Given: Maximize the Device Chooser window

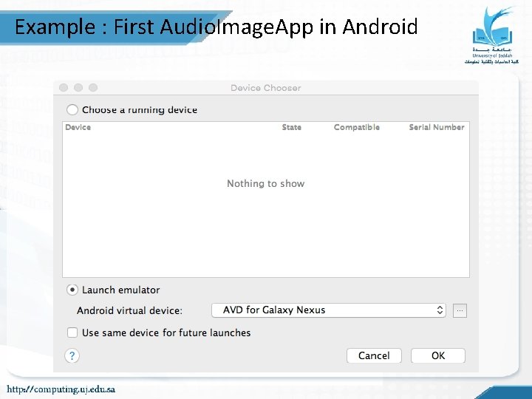Looking at the screenshot, I should pyautogui.click(x=93, y=87).
